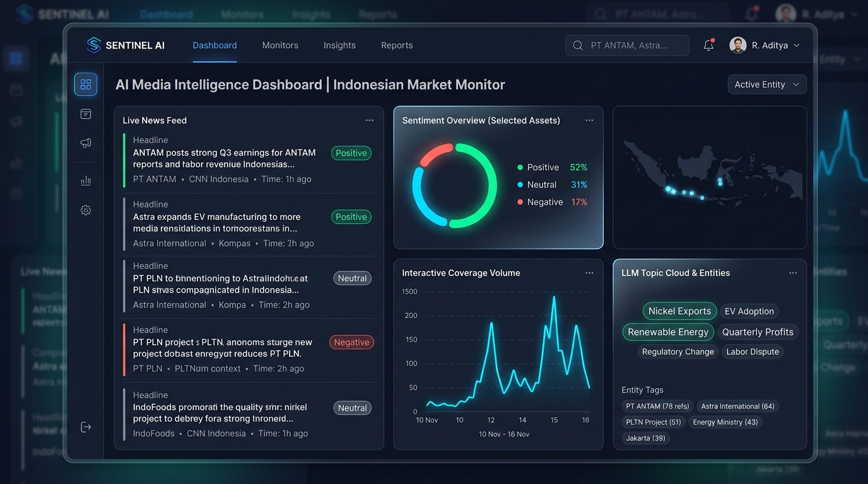Open the dashboard grid icon in sidebar
The height and width of the screenshot is (484, 868).
[x=86, y=84]
